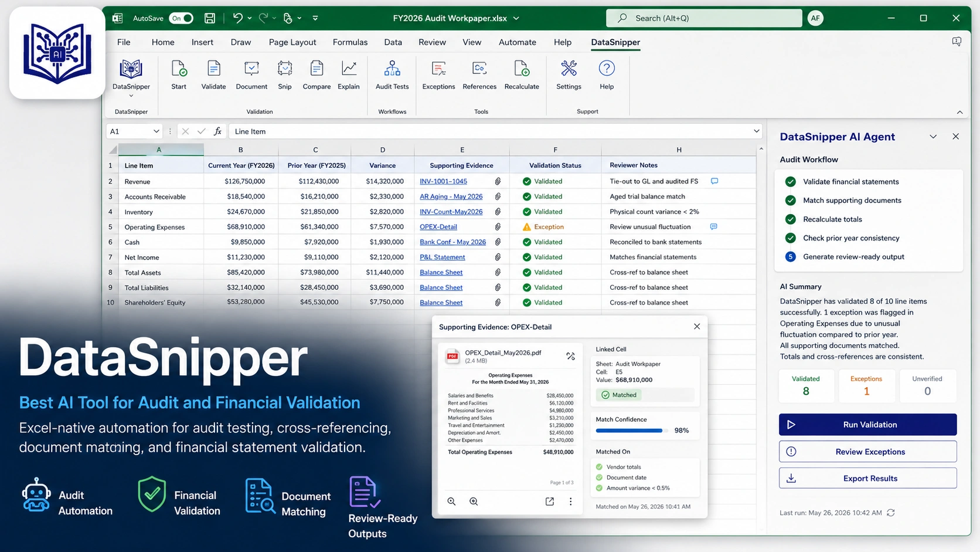Open the Name Box dropdown arrow

(x=156, y=131)
